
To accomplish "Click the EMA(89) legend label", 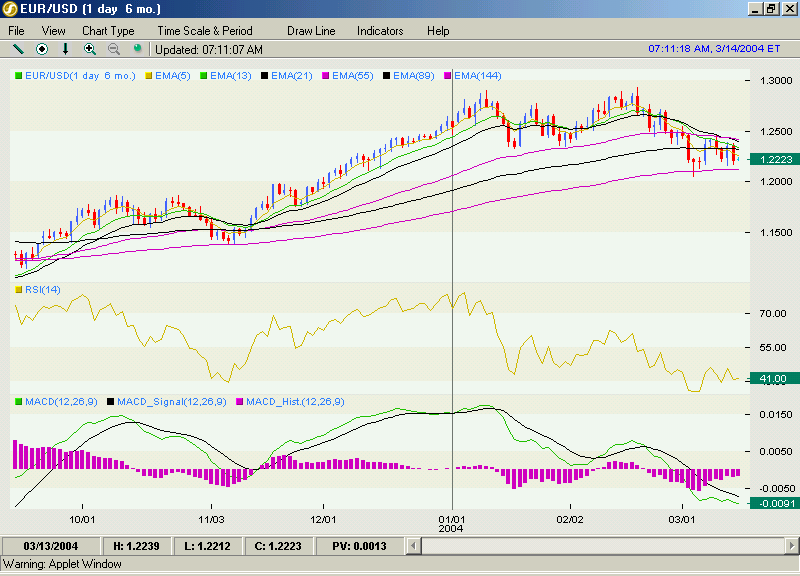I will click(414, 76).
